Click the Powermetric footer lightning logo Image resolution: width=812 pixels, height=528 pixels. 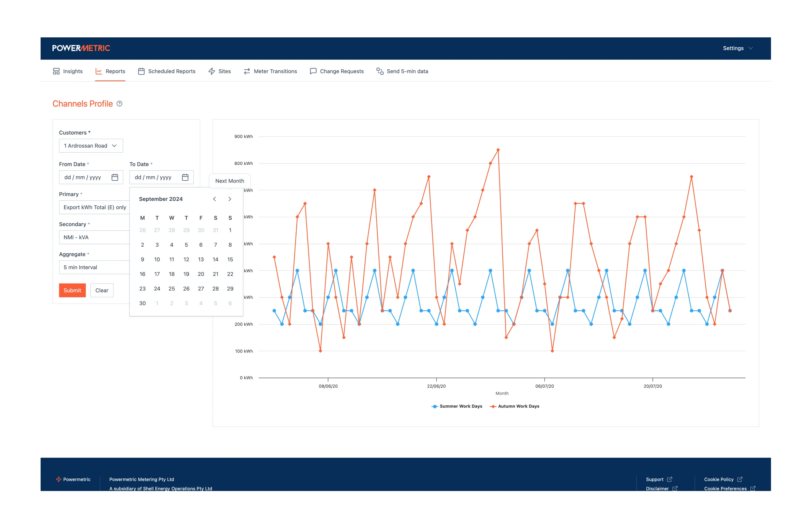pos(59,479)
